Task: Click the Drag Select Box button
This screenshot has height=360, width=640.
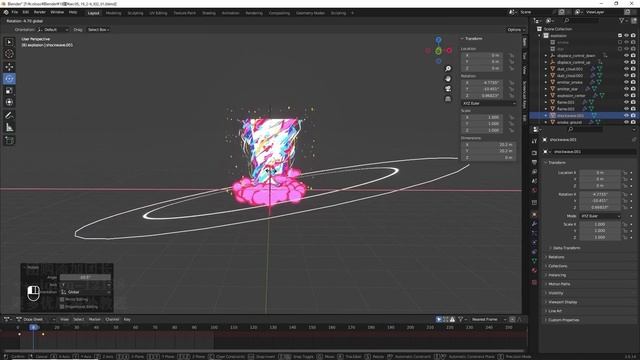Action: (98, 30)
